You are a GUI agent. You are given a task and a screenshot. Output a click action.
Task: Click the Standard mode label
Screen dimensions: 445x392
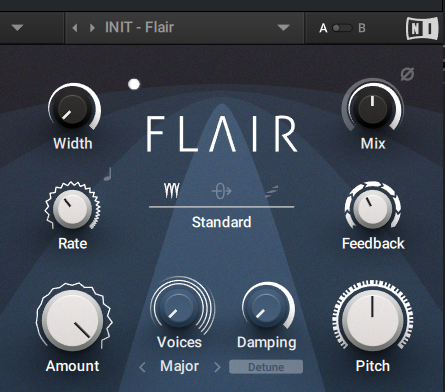coord(221,222)
